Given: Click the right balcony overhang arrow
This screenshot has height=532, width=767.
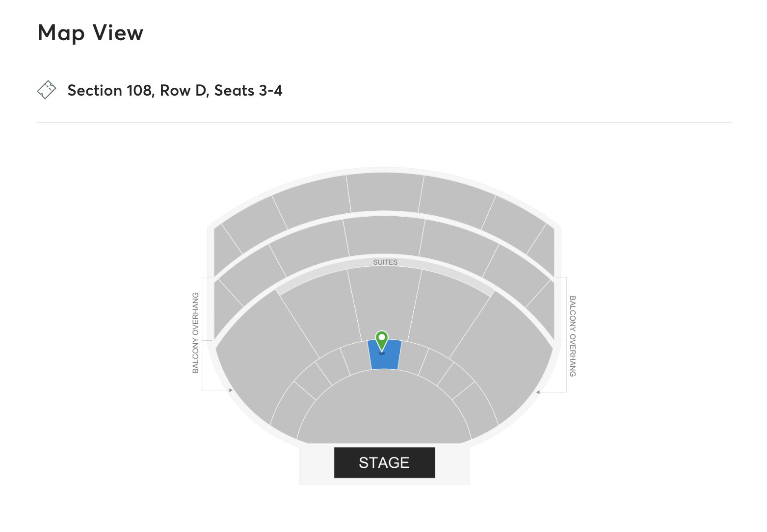Looking at the screenshot, I should click(x=538, y=392).
